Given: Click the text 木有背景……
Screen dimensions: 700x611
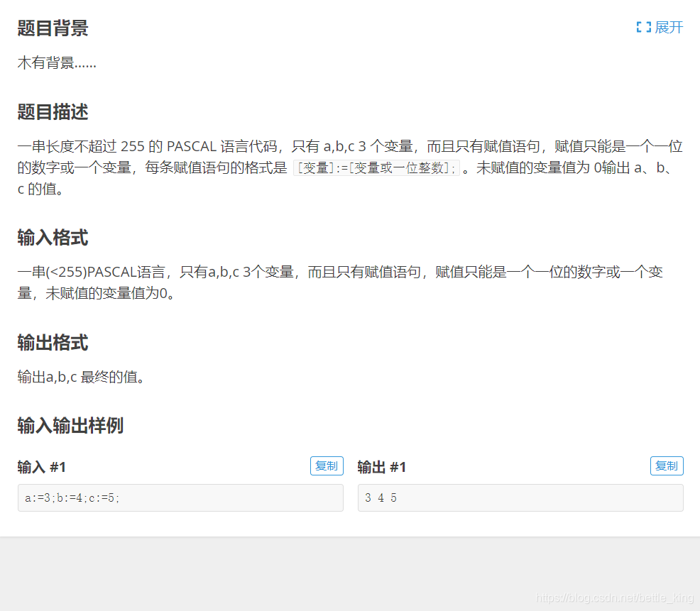Looking at the screenshot, I should click(x=57, y=63).
